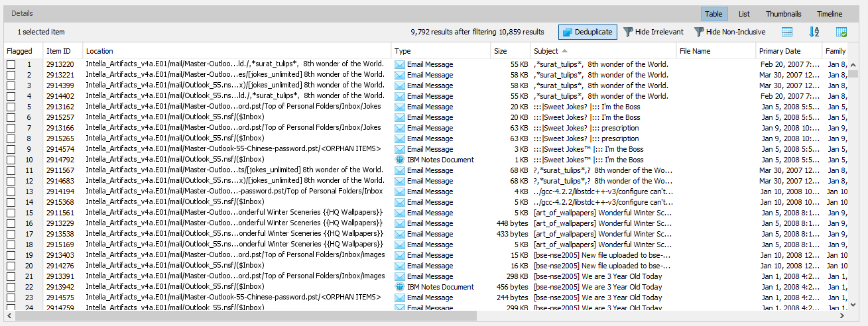Click the table icon with green checkmark
Image resolution: width=868 pixels, height=326 pixels.
841,32
